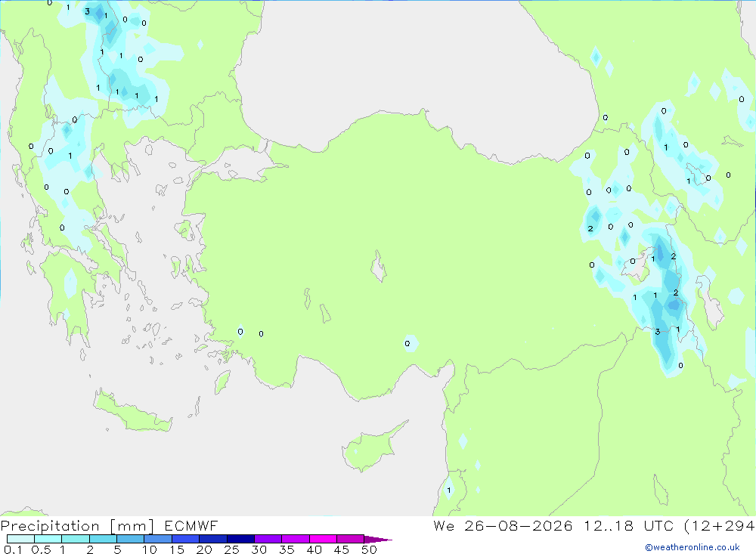Click the grey Lake Van in eastern Turkey
Screen dimensions: 756x554
coord(639,267)
